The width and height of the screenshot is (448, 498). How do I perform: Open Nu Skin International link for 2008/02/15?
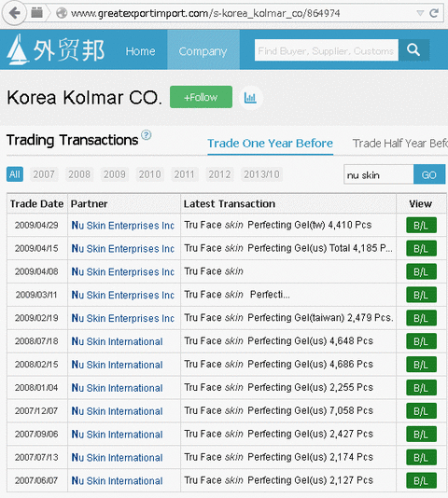point(117,365)
